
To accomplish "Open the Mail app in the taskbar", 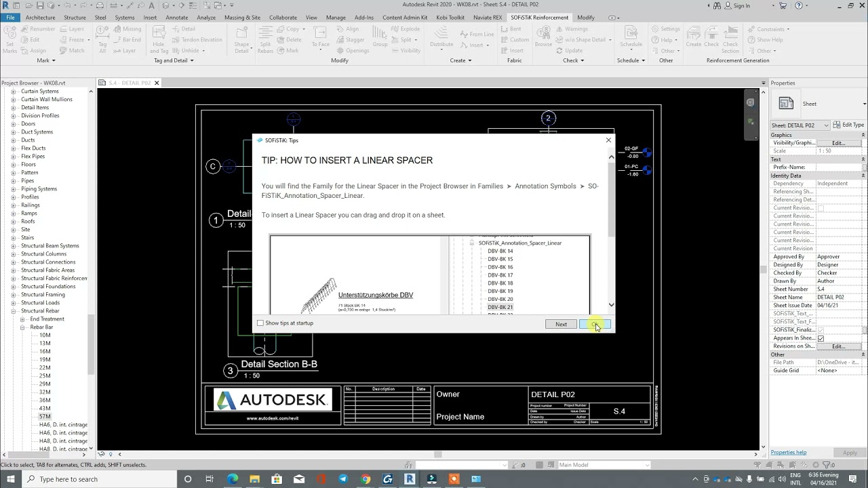I will point(299,479).
